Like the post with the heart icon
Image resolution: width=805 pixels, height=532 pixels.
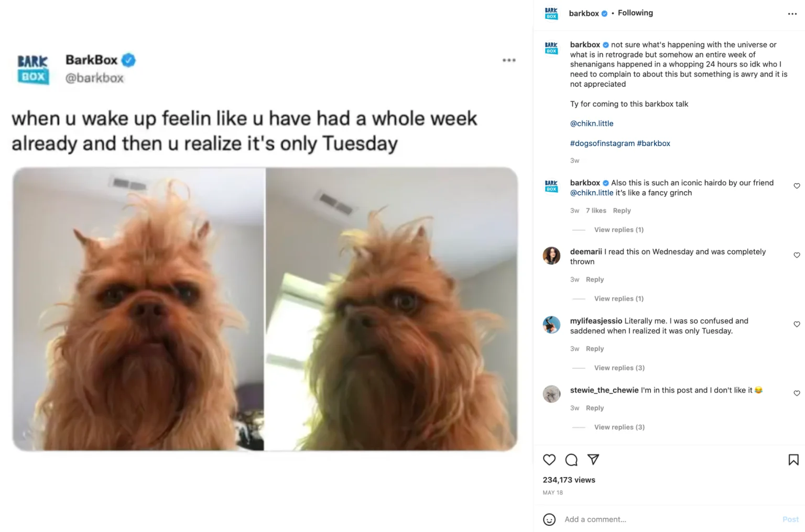pos(549,460)
